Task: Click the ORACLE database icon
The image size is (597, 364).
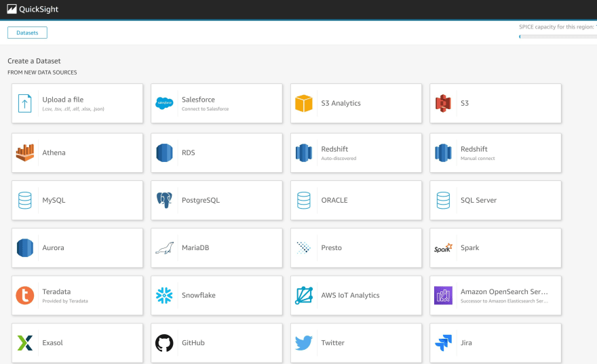Action: click(303, 201)
